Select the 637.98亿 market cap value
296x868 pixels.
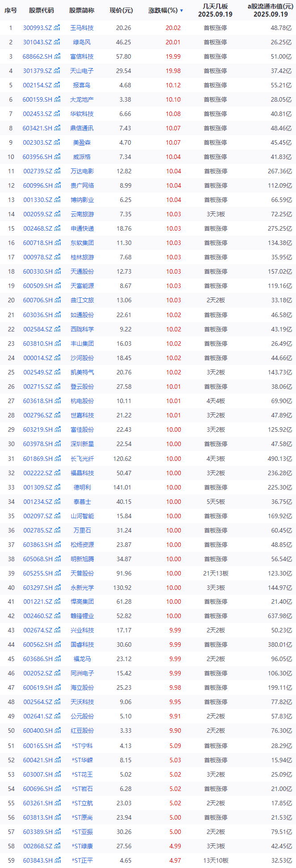281,616
